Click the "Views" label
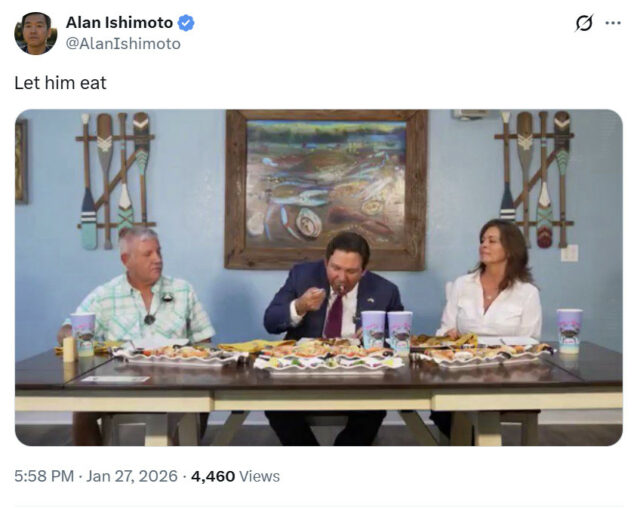640x508 pixels. 260,476
